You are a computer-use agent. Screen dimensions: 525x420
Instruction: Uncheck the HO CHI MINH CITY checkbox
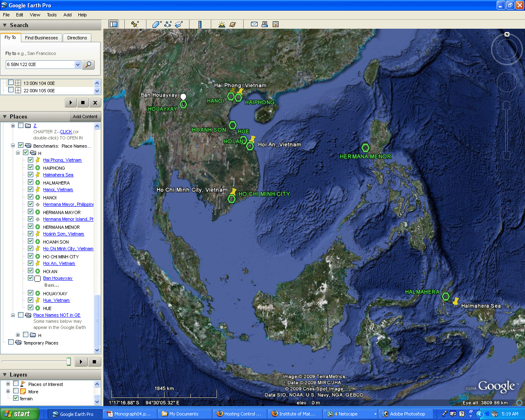(31, 256)
